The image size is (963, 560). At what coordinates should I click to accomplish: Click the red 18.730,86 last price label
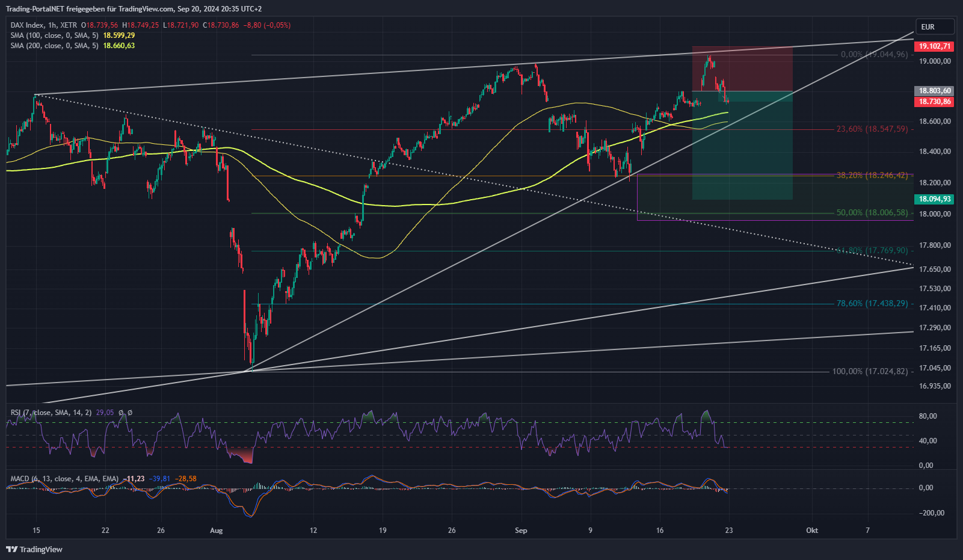click(934, 102)
